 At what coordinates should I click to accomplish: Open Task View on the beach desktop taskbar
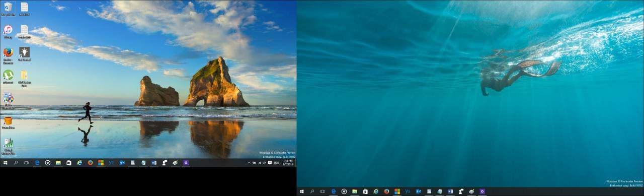pyautogui.click(x=26, y=163)
